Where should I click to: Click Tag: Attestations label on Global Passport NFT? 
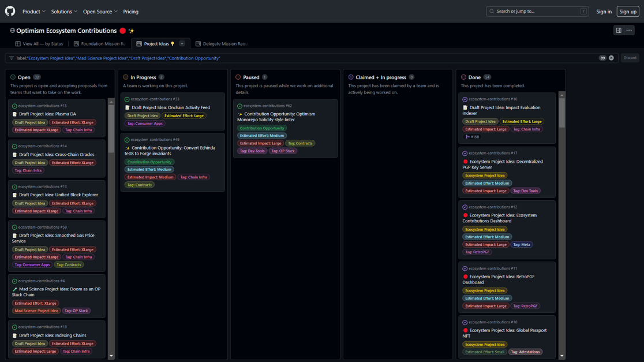click(525, 352)
